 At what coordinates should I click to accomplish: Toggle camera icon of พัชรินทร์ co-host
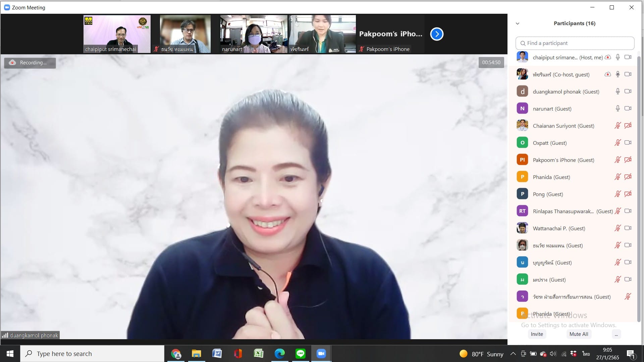(628, 74)
